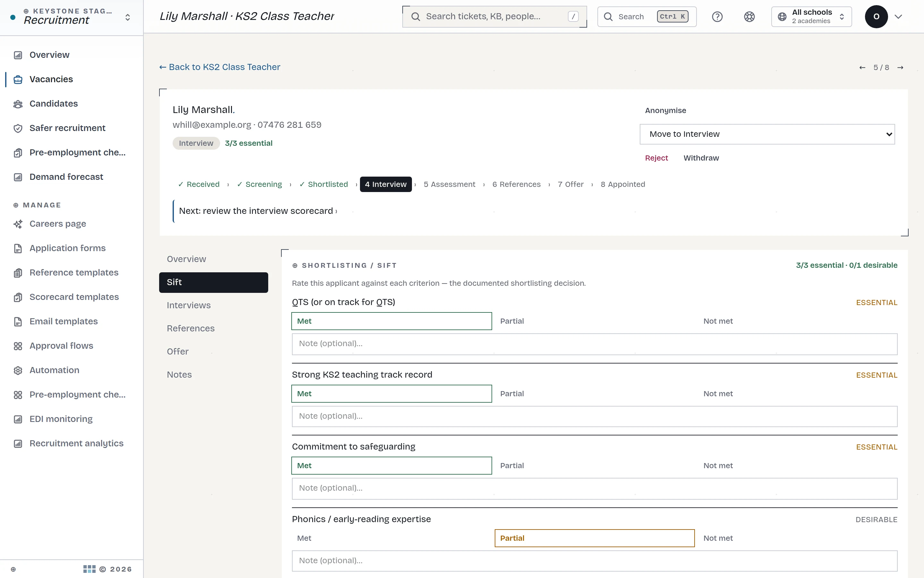Click the grid apps icon in footer
924x578 pixels.
89,569
